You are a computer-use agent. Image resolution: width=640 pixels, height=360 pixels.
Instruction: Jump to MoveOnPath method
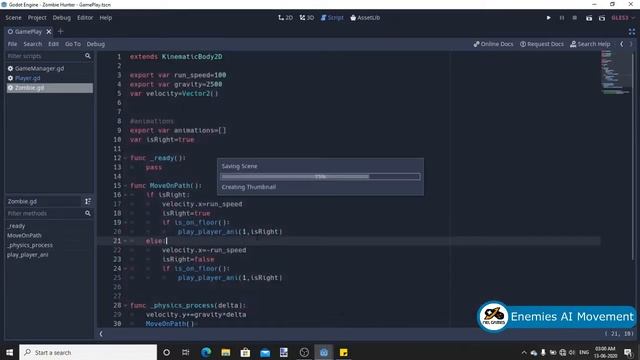(24, 236)
